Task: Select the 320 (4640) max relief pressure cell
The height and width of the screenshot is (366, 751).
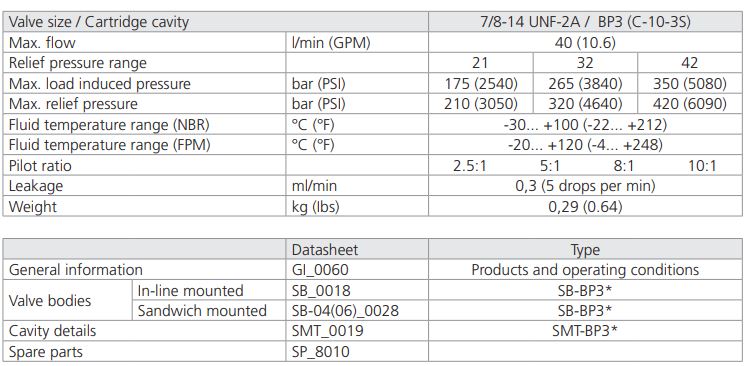Action: (585, 104)
